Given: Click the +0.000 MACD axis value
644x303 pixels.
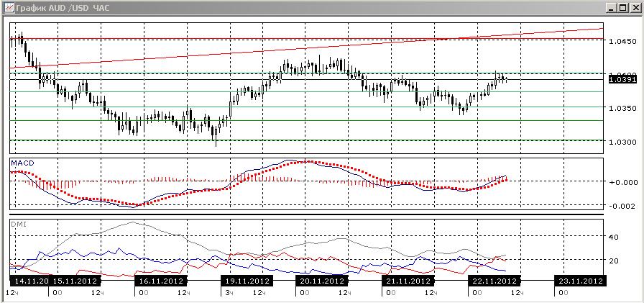Looking at the screenshot, I should click(x=624, y=181).
